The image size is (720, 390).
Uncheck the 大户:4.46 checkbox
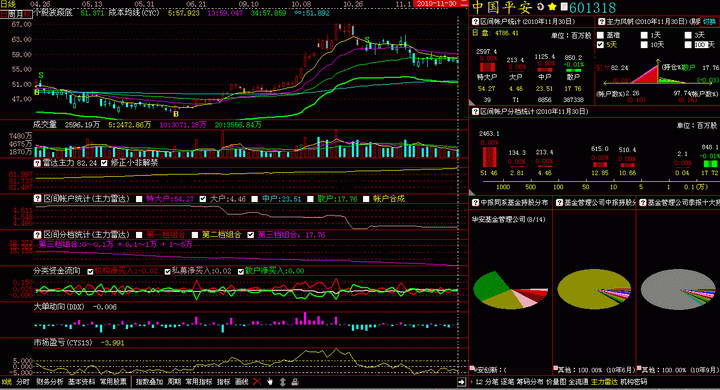202,199
